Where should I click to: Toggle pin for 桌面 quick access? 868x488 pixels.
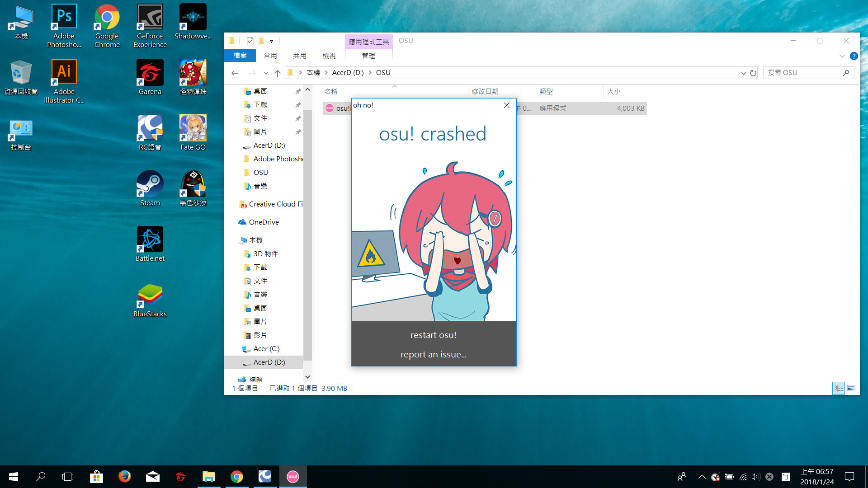point(298,90)
